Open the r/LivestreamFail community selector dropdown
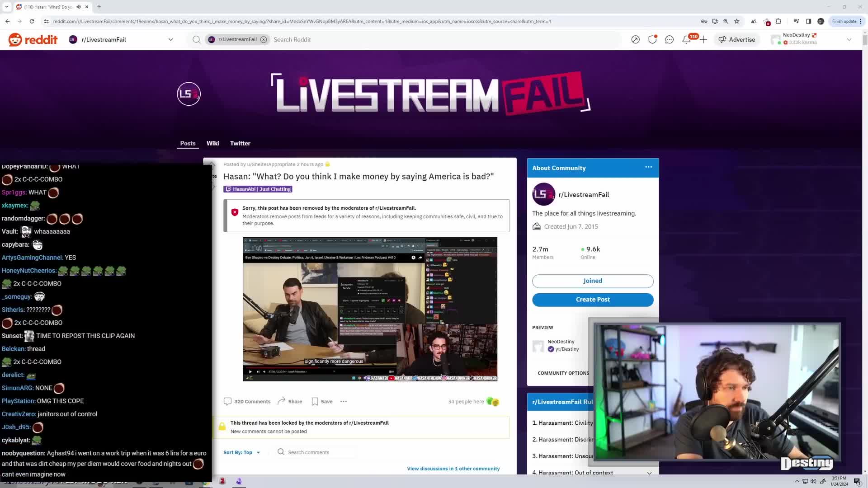The height and width of the screenshot is (488, 868). pos(121,40)
